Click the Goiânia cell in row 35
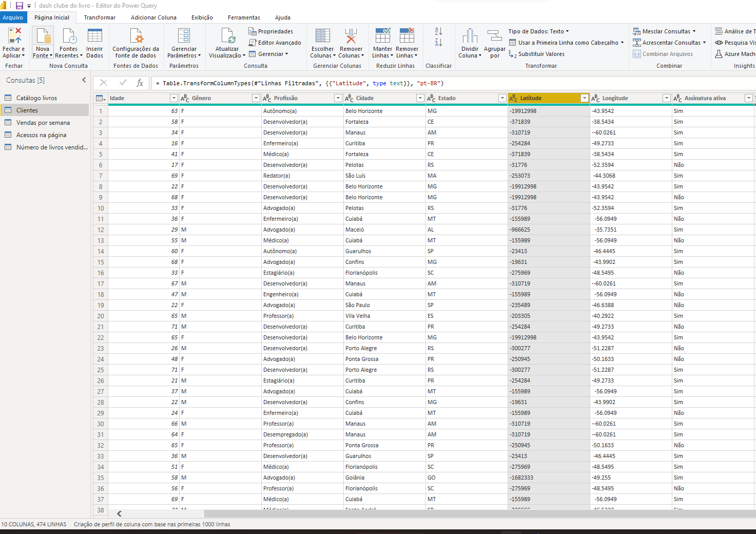 point(384,478)
